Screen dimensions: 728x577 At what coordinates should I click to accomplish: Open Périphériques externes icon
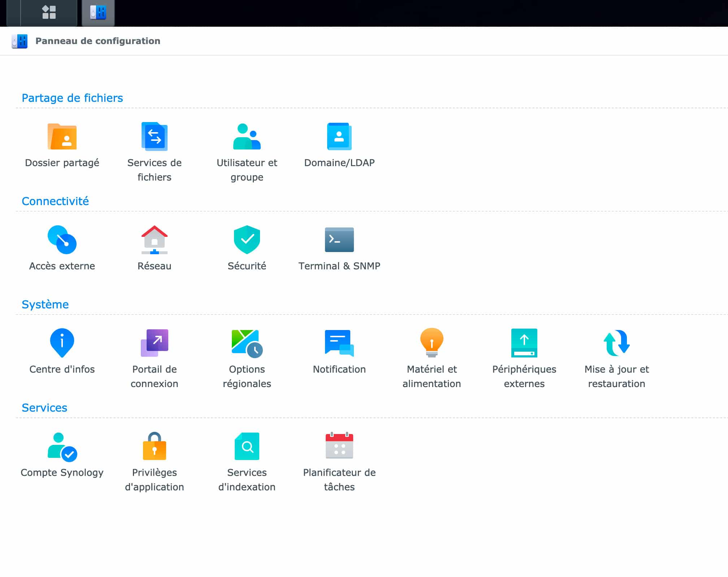tap(524, 343)
